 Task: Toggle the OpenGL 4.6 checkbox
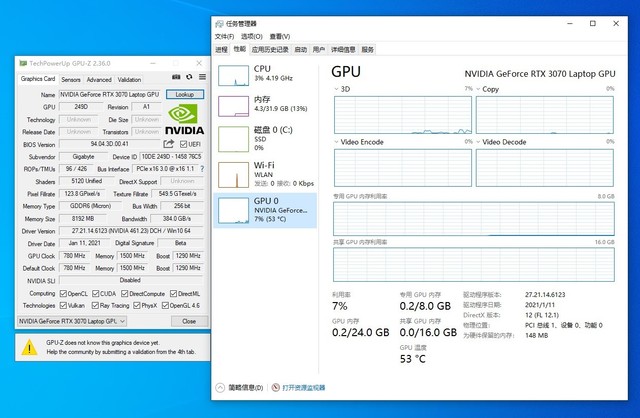coord(165,305)
